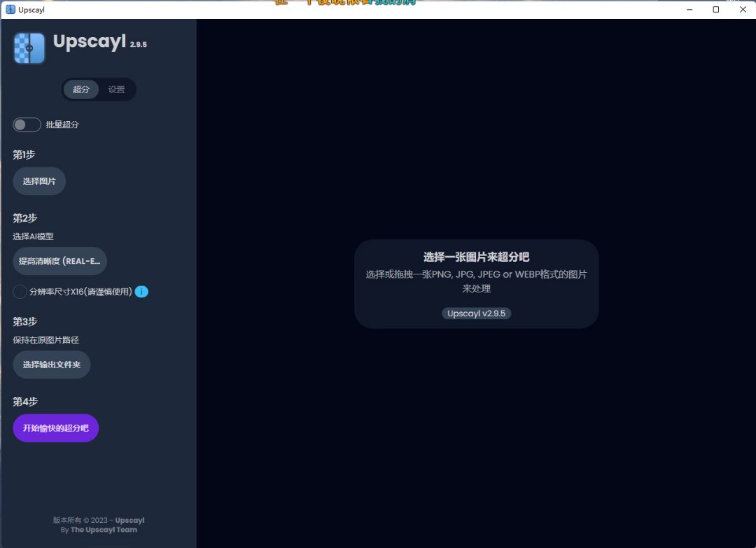Enable the 批量超分 toggle switch
756x548 pixels.
click(x=27, y=125)
